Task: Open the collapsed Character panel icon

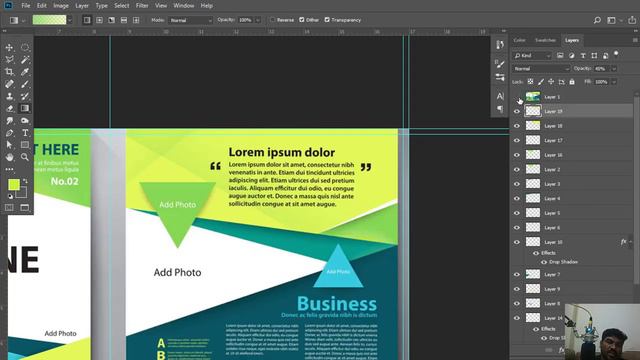Action: click(x=500, y=96)
